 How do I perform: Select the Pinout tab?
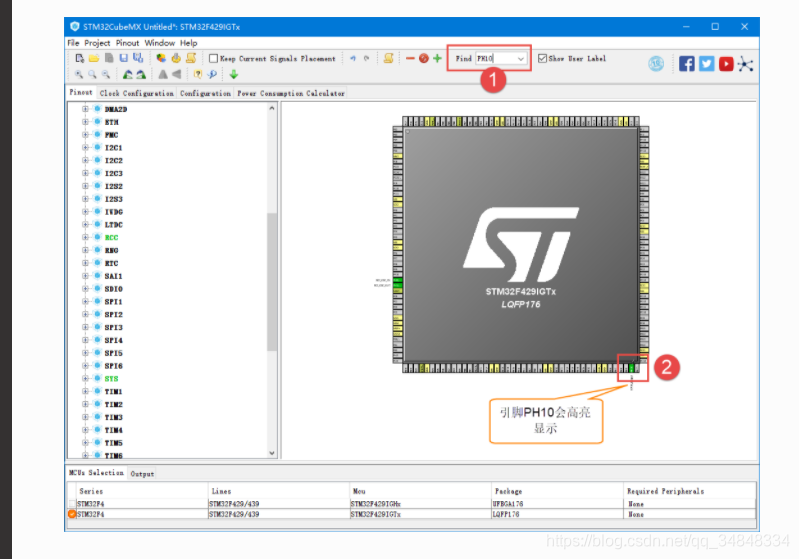[x=81, y=92]
